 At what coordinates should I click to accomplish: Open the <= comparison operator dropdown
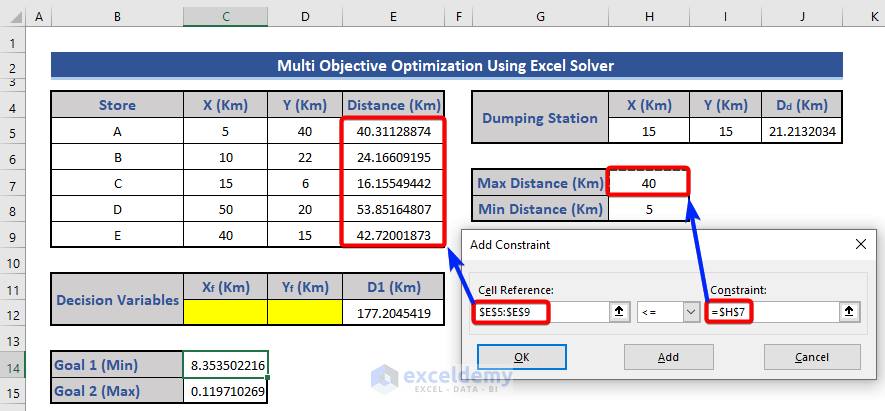pos(690,312)
